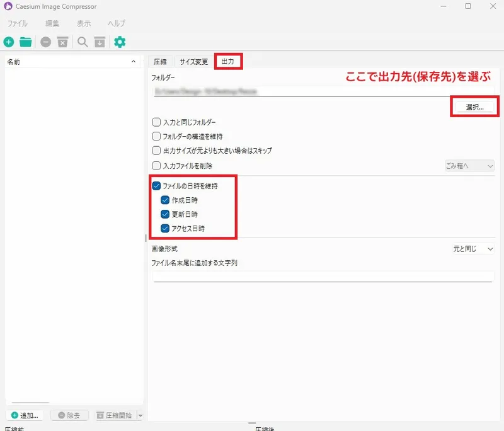The width and height of the screenshot is (504, 431).
Task: Toggle skip if output size is larger checkbox
Action: point(156,151)
